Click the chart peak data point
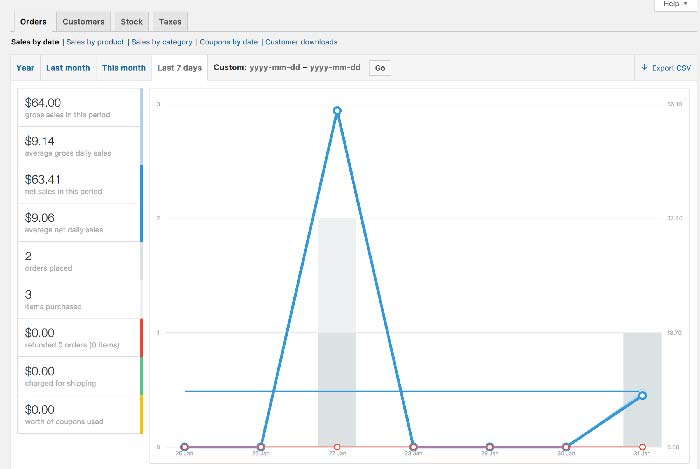Screen dimensions: 700x469 pyautogui.click(x=338, y=110)
